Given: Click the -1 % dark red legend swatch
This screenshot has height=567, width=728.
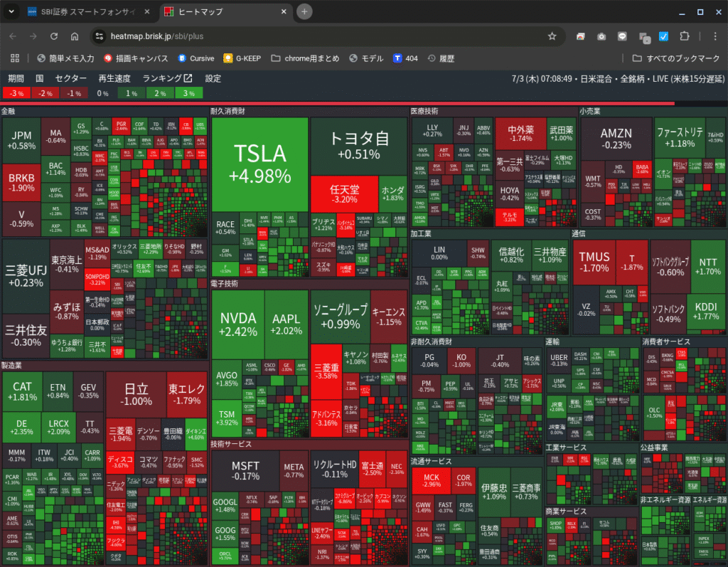Looking at the screenshot, I should point(74,93).
